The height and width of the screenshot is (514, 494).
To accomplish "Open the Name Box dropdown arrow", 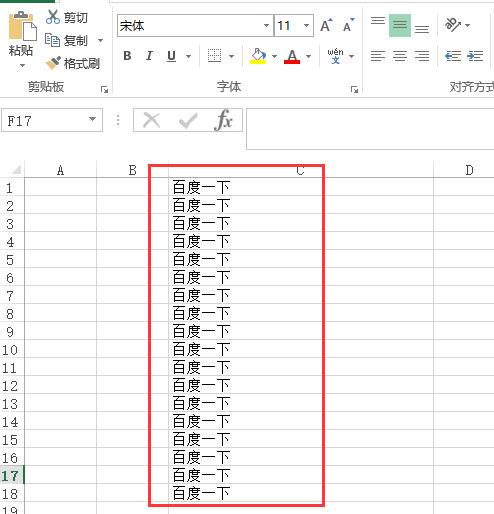I will (x=93, y=119).
